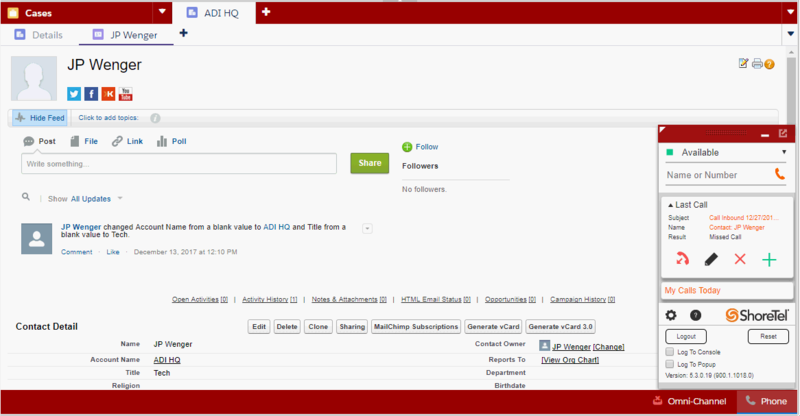
Task: Click the feed post user avatar
Action: pyautogui.click(x=37, y=238)
